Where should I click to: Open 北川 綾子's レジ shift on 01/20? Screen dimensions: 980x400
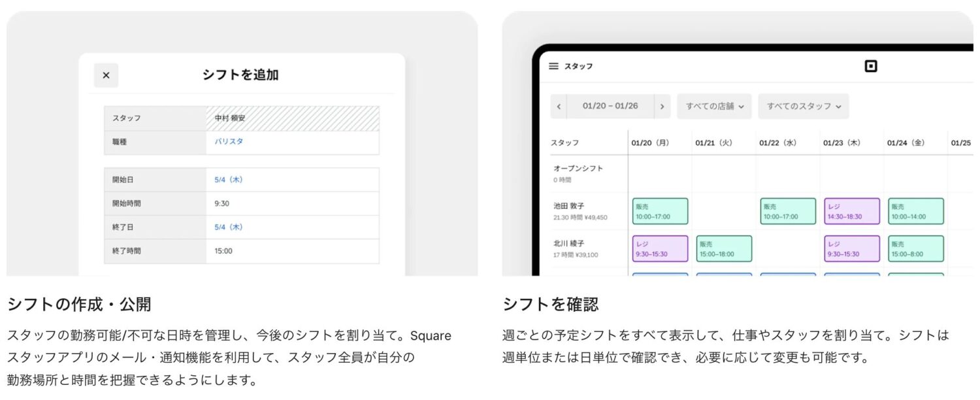tap(660, 249)
